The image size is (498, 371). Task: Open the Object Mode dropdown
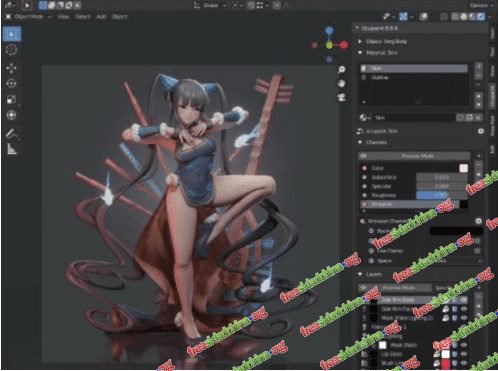tap(29, 17)
